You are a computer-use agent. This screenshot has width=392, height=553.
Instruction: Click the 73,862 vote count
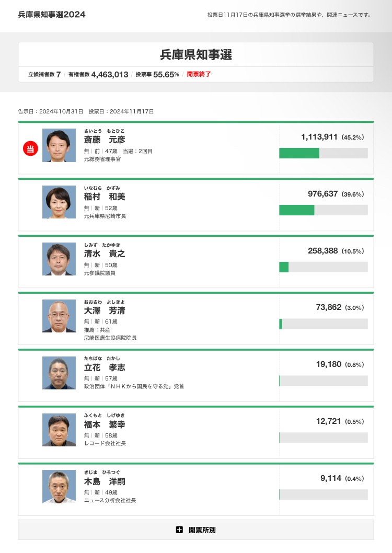click(328, 307)
